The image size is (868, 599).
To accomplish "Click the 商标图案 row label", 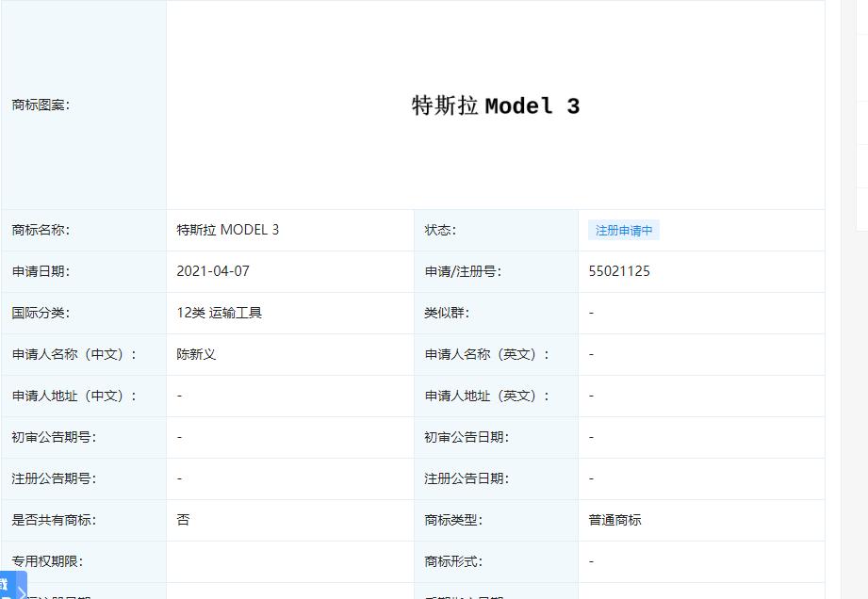I will [x=41, y=105].
